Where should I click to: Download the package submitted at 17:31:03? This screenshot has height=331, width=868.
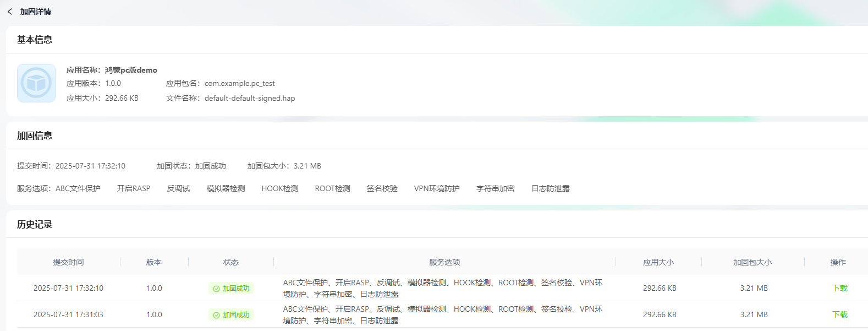coord(839,314)
